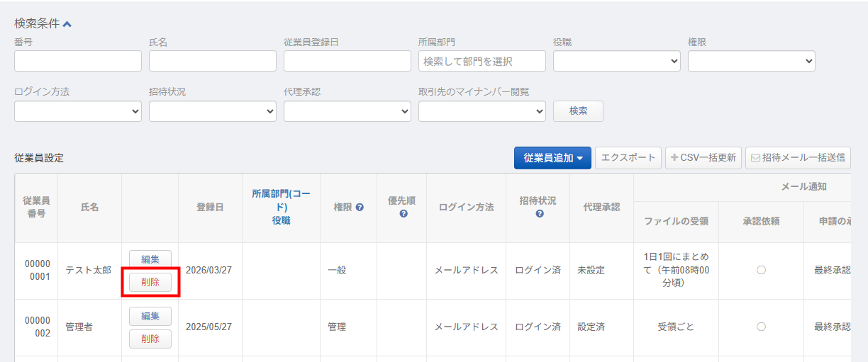The width and height of the screenshot is (868, 362).
Task: Click the help icon under 優先順 header
Action: pos(403,214)
